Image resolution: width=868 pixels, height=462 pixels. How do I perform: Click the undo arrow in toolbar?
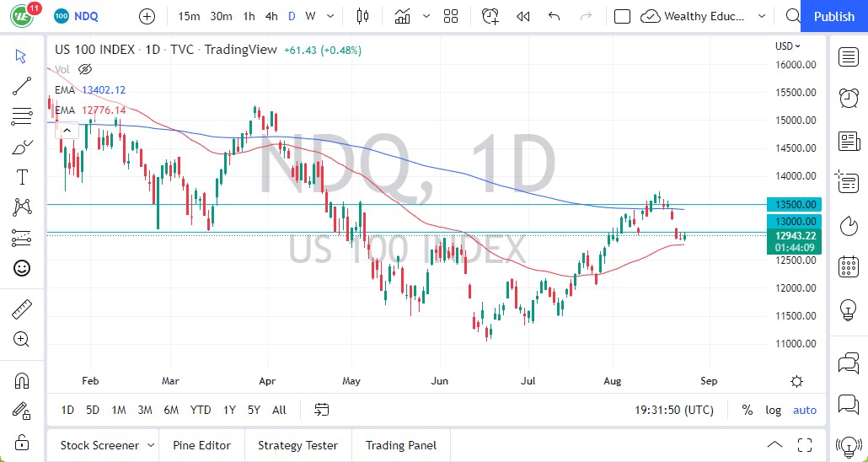(554, 16)
